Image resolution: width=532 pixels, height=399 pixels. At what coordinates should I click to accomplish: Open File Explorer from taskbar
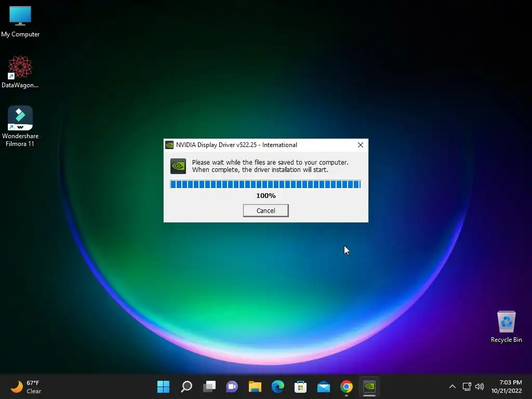255,387
